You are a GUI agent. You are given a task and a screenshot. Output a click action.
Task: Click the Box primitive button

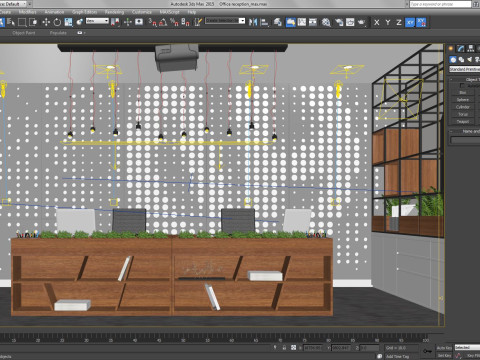pyautogui.click(x=463, y=93)
